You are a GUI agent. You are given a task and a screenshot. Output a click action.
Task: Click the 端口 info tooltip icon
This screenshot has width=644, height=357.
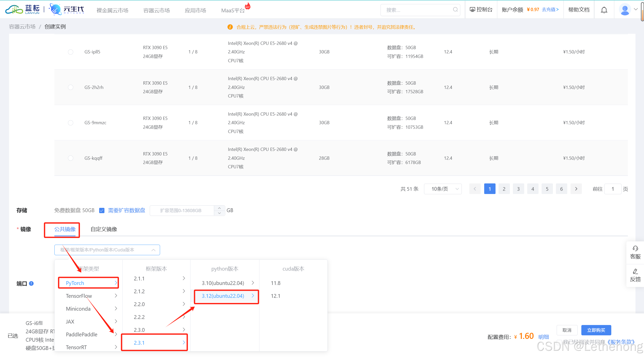coord(31,283)
